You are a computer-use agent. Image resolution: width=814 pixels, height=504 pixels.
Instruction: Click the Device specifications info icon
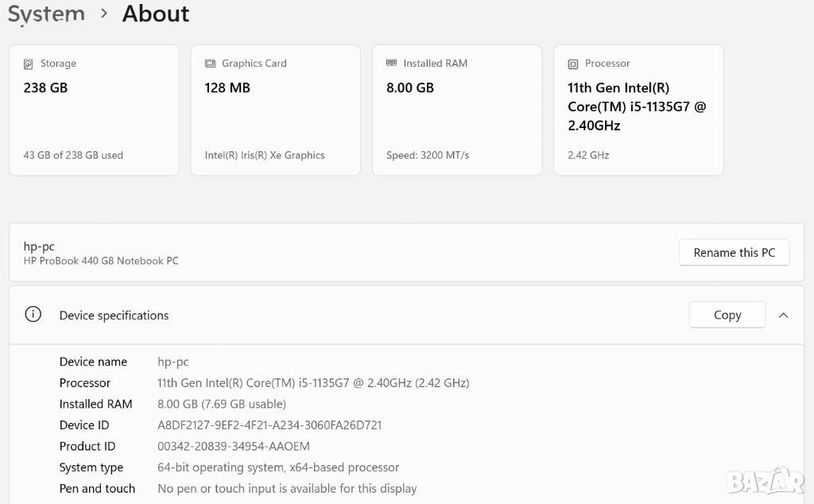[33, 315]
